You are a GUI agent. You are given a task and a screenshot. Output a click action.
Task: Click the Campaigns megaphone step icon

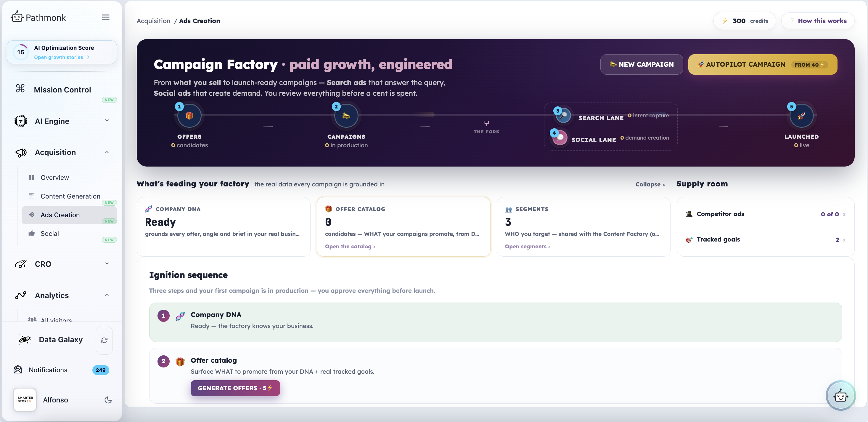pyautogui.click(x=346, y=116)
